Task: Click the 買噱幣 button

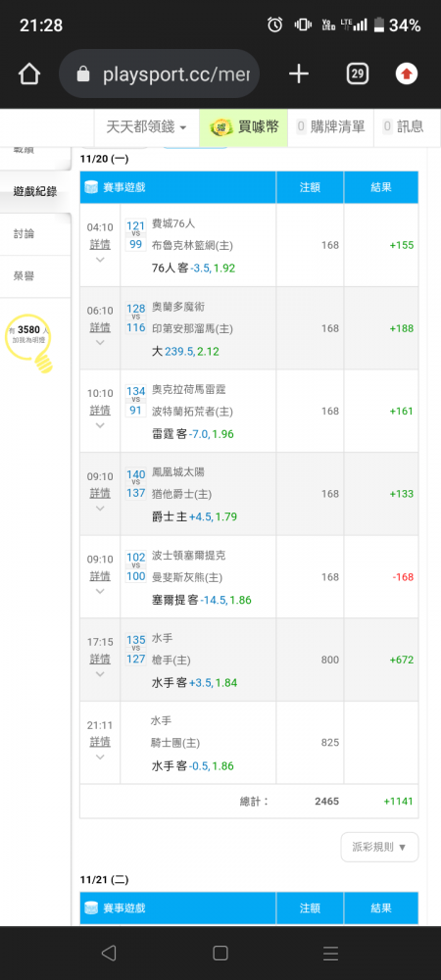Action: 244,126
